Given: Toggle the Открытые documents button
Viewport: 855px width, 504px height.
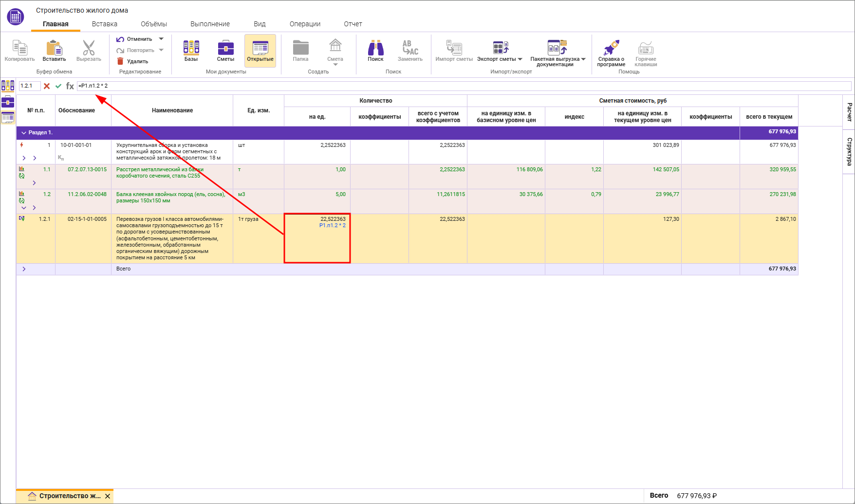Looking at the screenshot, I should tap(260, 51).
